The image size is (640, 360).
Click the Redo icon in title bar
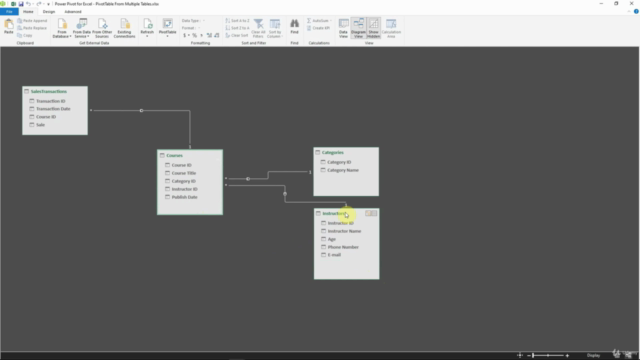click(39, 4)
